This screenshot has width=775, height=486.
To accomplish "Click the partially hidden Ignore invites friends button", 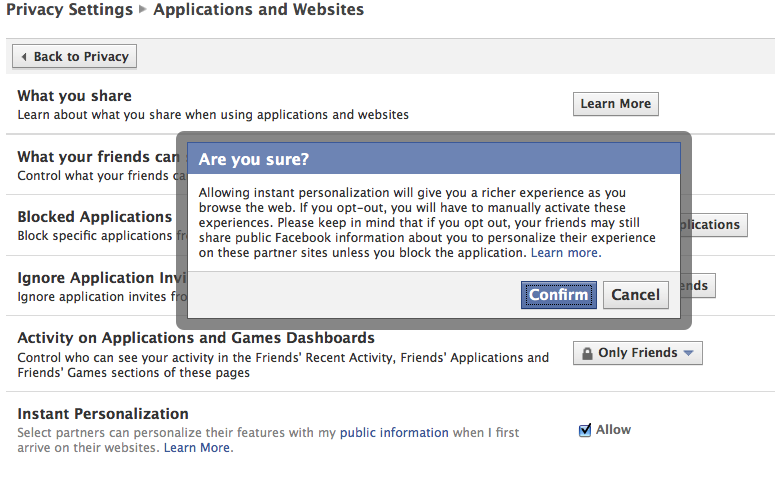I will [698, 286].
